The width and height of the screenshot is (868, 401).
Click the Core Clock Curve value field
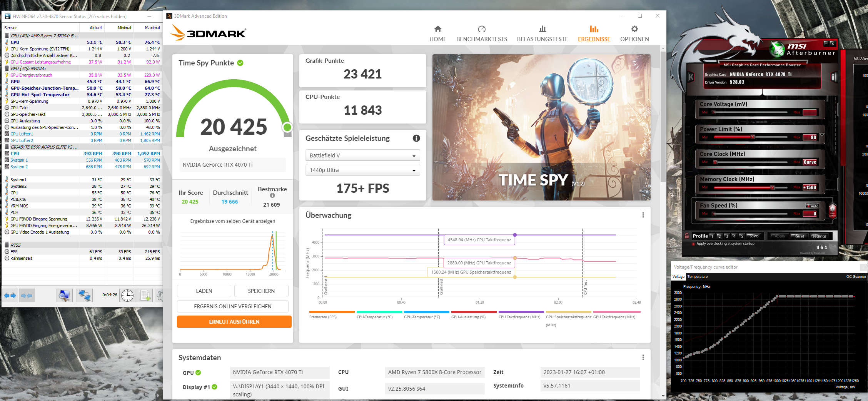810,162
